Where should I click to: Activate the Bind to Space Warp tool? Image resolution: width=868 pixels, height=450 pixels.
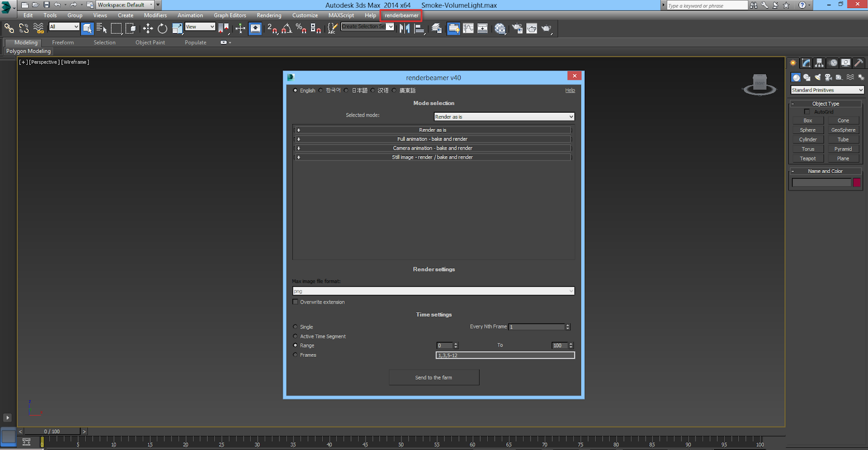(x=39, y=28)
